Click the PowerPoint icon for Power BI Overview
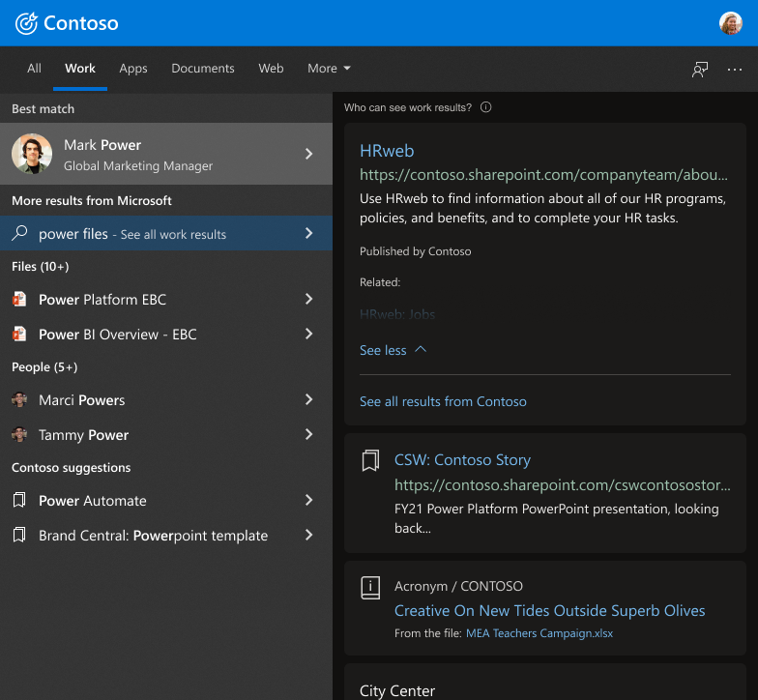The height and width of the screenshot is (700, 758). [x=19, y=335]
